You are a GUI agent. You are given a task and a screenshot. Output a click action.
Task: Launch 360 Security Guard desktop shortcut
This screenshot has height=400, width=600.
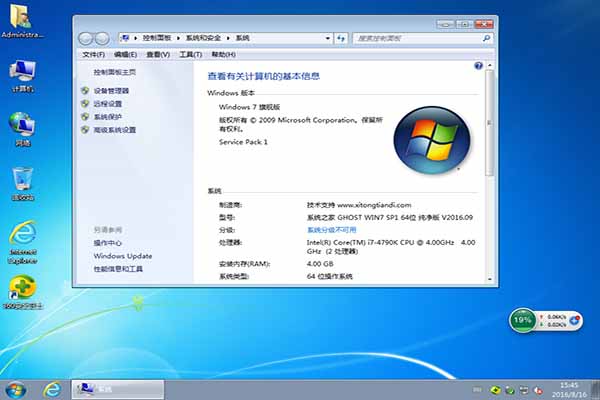click(23, 292)
